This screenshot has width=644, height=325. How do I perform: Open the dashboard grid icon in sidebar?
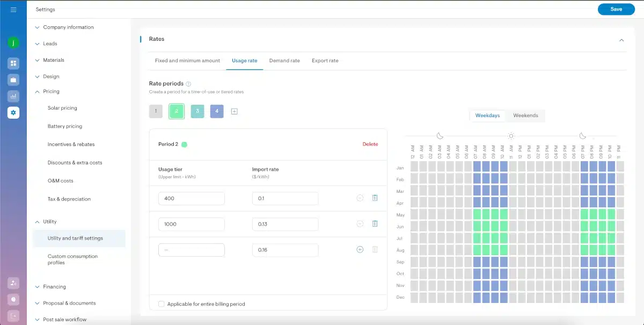point(13,63)
